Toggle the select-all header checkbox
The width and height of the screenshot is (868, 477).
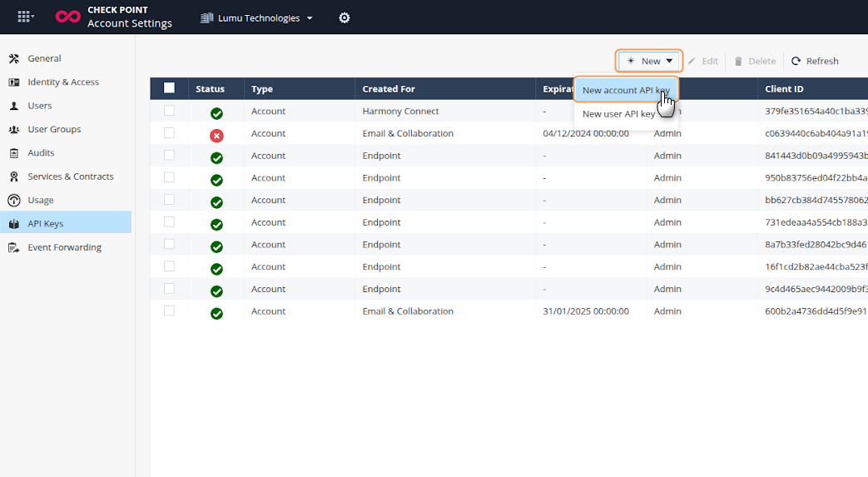[x=170, y=88]
